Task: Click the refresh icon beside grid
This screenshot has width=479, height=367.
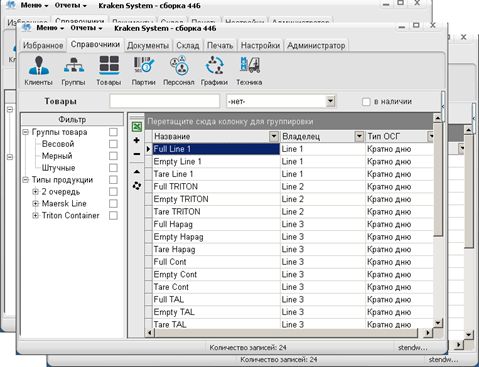Action: (137, 186)
